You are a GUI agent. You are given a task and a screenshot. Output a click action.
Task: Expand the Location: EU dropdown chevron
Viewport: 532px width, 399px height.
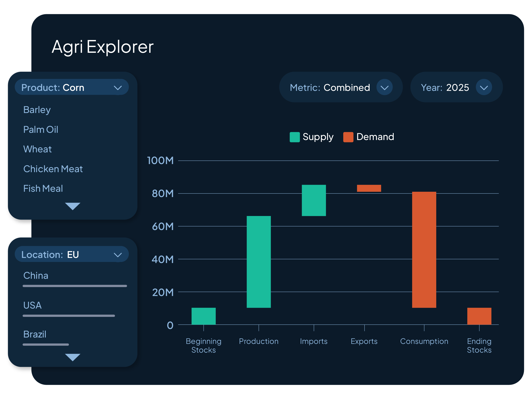(x=118, y=255)
